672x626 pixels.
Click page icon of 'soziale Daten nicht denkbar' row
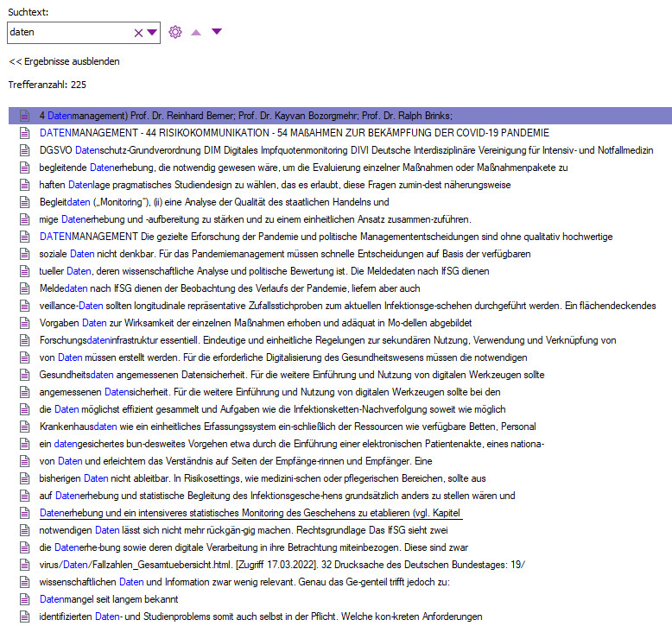pyautogui.click(x=25, y=254)
